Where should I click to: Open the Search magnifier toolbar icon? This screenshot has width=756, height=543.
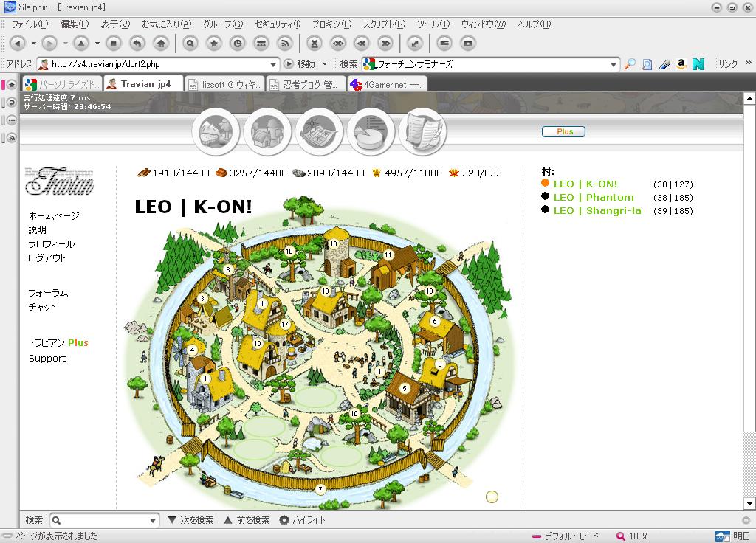click(190, 44)
